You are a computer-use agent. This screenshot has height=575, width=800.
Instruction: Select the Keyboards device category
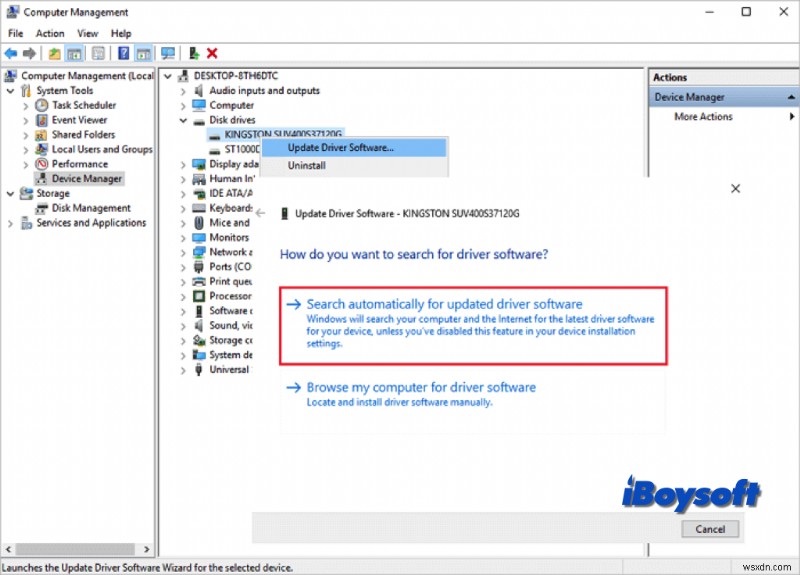click(231, 208)
